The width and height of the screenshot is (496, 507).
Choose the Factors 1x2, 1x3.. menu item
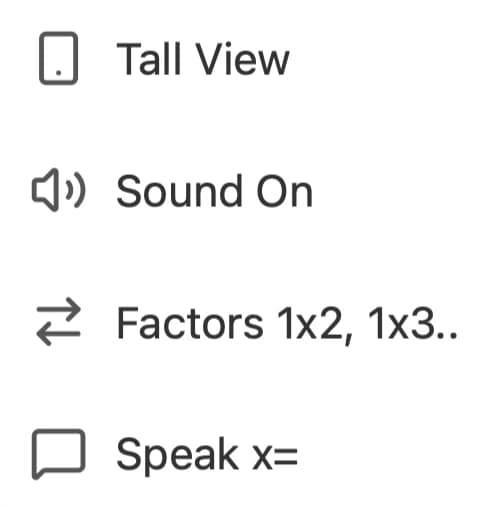(248, 323)
